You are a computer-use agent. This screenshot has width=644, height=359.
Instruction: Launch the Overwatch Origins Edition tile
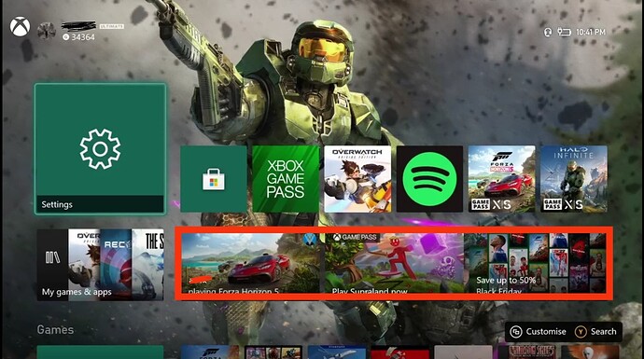coord(357,179)
